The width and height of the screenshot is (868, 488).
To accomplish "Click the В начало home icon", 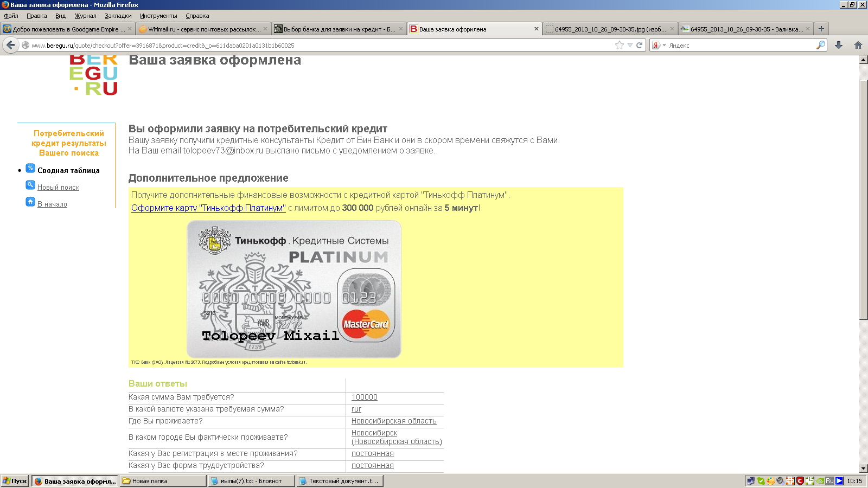I will 30,202.
